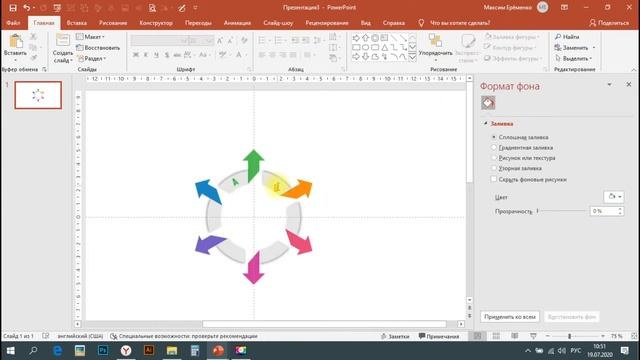Click the Transparency (Прозрачность) slider
Viewport: 640px width, 360px height.
point(562,211)
